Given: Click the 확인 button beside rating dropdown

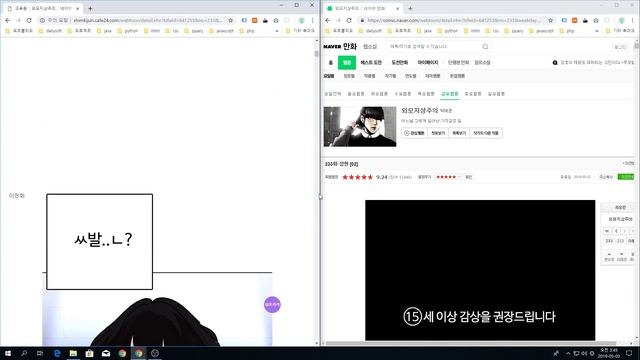Looking at the screenshot, I should pyautogui.click(x=469, y=177).
